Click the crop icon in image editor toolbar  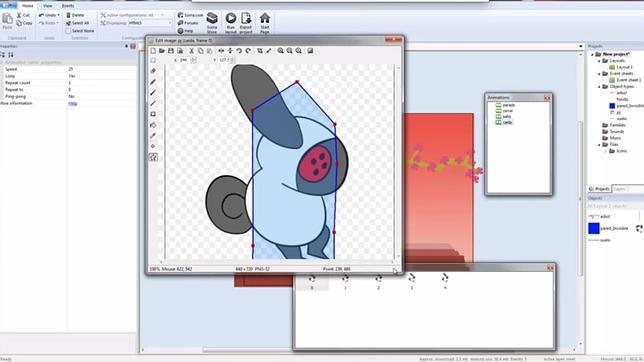(x=260, y=51)
